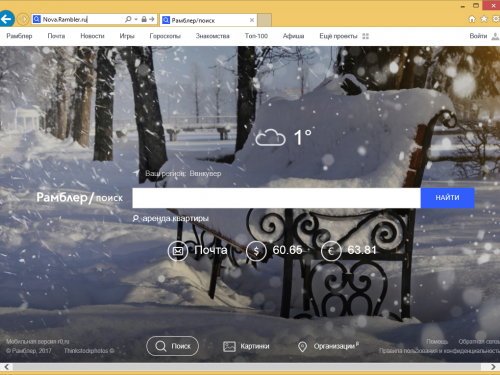Click the Рамблер/поиск logo

click(x=80, y=198)
